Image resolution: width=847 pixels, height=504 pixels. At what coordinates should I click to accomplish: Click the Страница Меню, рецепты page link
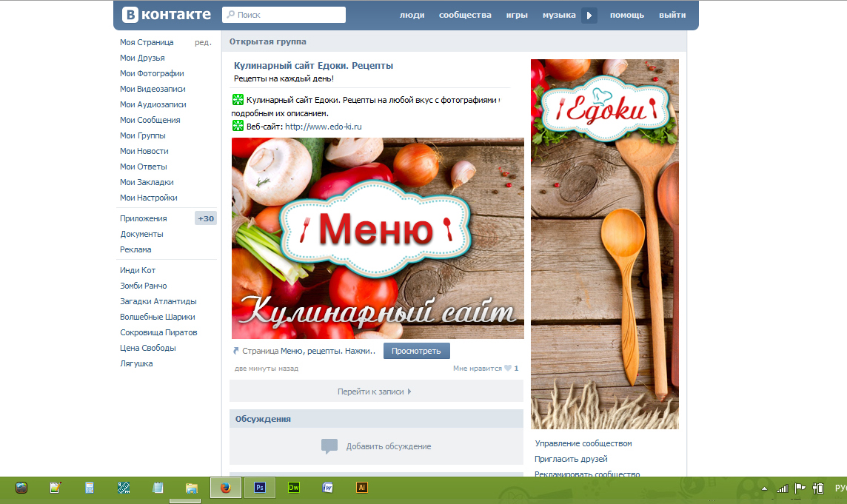pyautogui.click(x=309, y=351)
